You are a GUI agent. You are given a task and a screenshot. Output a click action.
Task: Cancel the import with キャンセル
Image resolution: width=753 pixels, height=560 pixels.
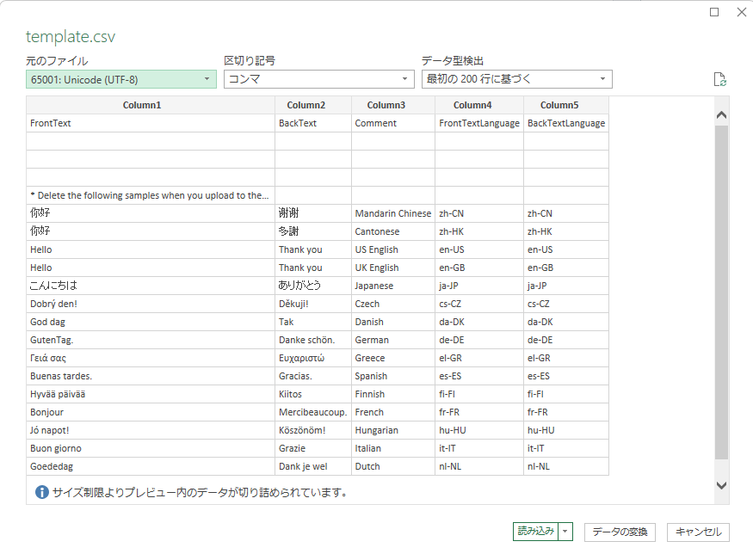click(697, 532)
